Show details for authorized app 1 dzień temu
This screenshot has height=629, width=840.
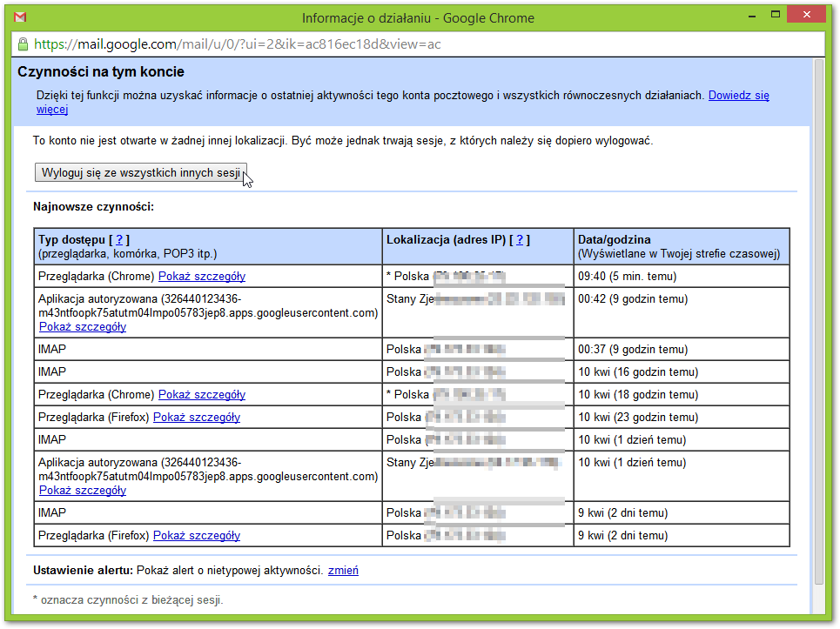(83, 491)
